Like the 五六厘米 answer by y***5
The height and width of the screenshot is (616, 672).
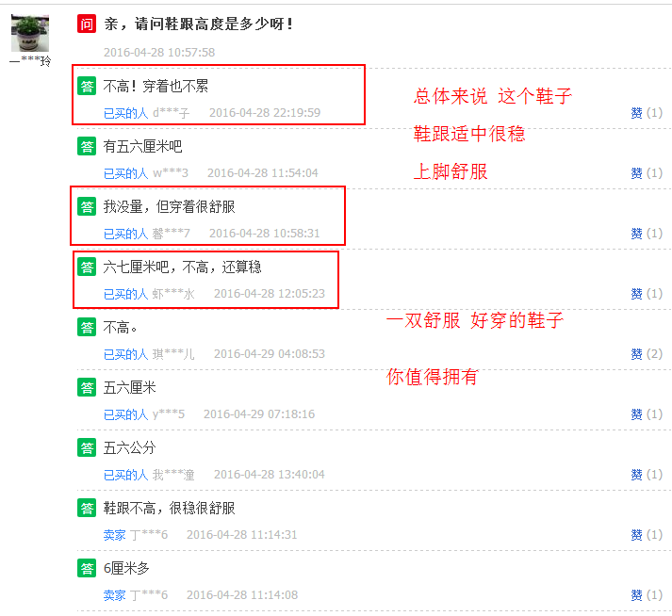click(x=647, y=414)
